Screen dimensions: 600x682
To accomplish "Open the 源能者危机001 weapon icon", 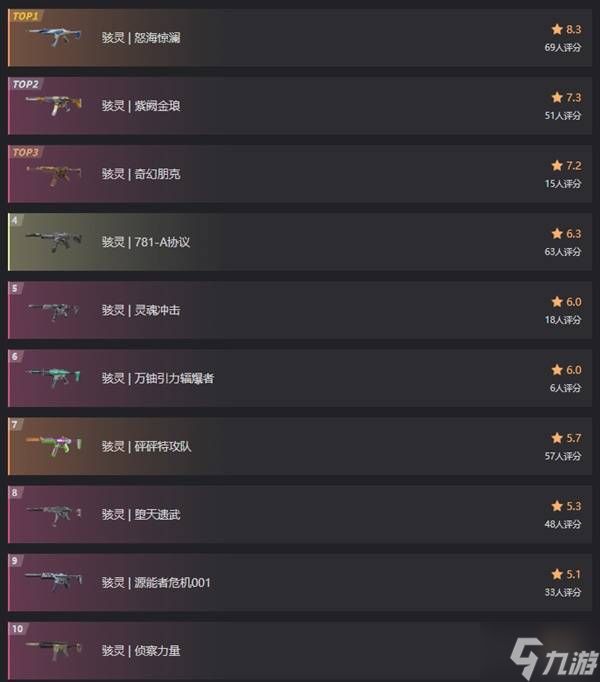I will 54,581.
